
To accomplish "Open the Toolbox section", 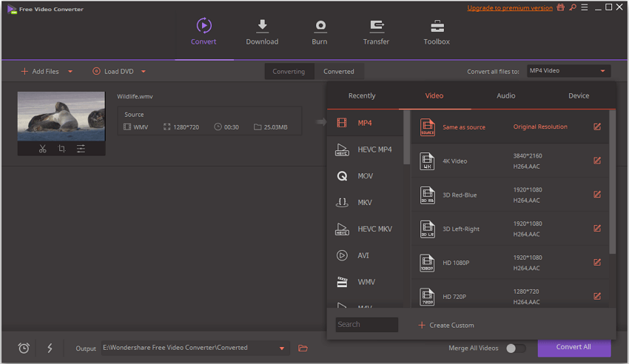I will point(437,32).
